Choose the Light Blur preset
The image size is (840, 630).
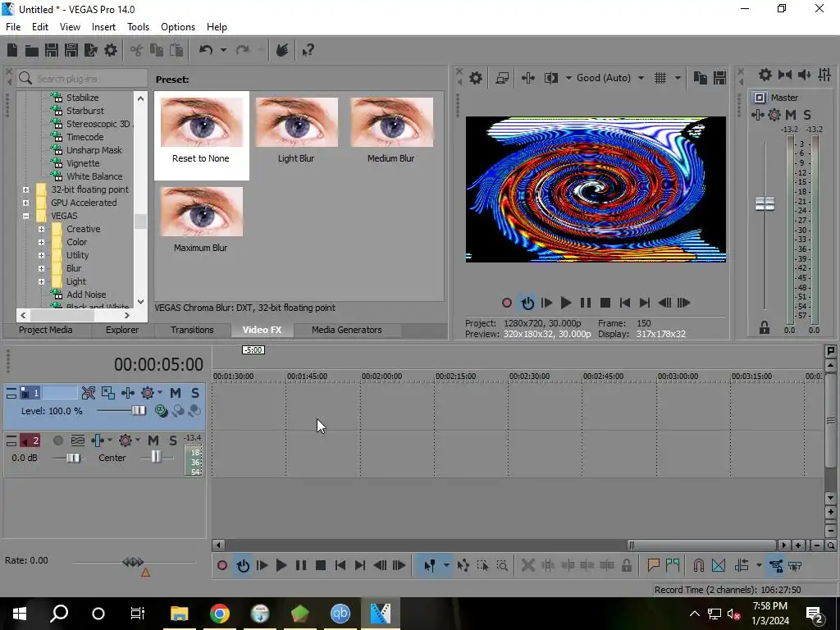pyautogui.click(x=296, y=130)
